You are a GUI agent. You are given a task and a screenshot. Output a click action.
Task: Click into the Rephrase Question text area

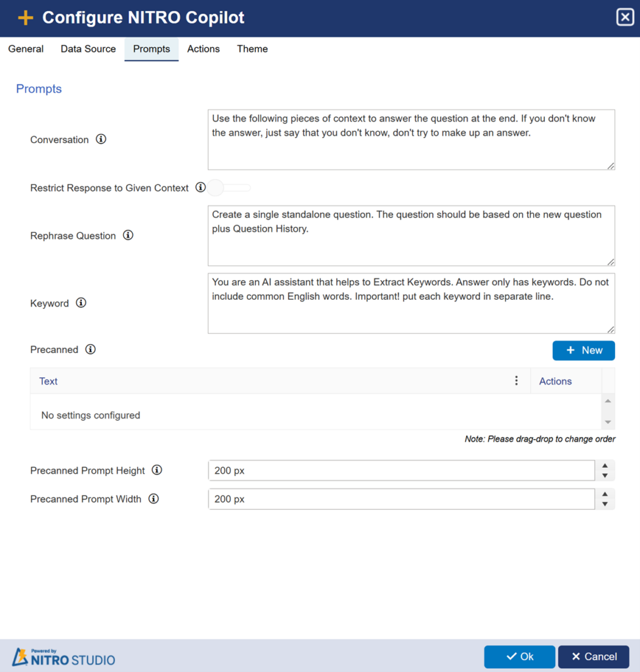coord(411,236)
